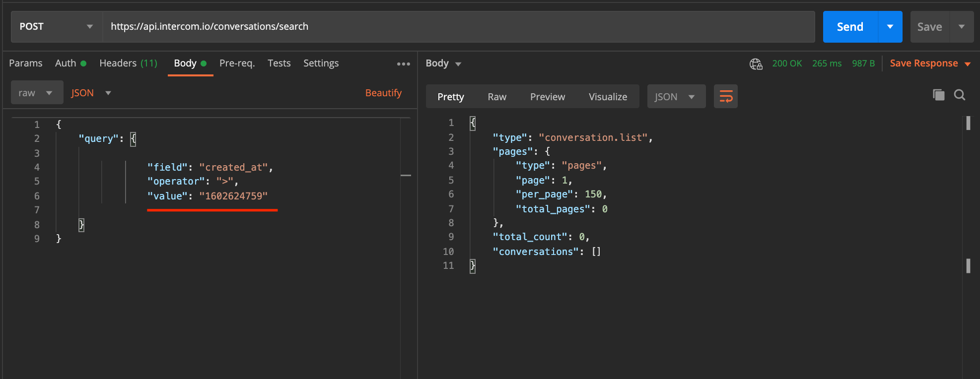Click the request editor minimap marker
Screen dimensions: 980x379
click(406, 175)
